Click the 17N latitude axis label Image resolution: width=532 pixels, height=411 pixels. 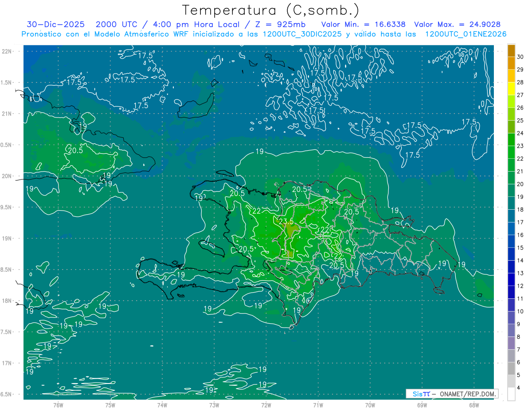point(7,363)
